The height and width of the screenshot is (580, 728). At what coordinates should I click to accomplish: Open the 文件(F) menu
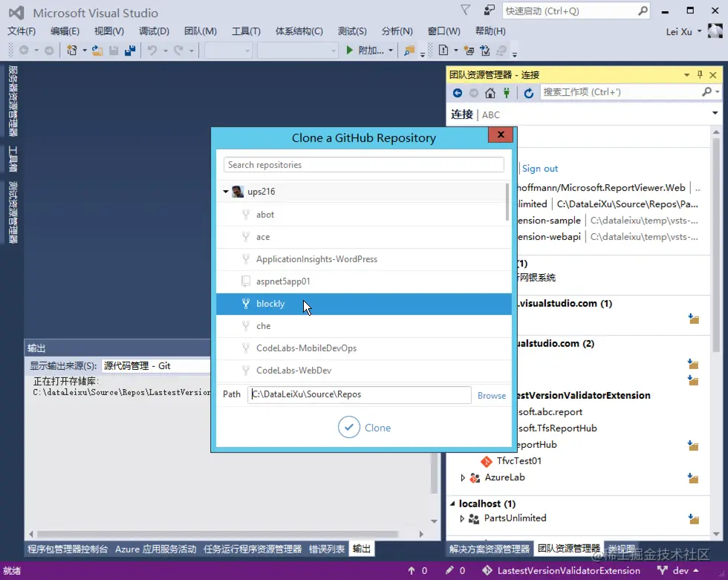tap(22, 31)
